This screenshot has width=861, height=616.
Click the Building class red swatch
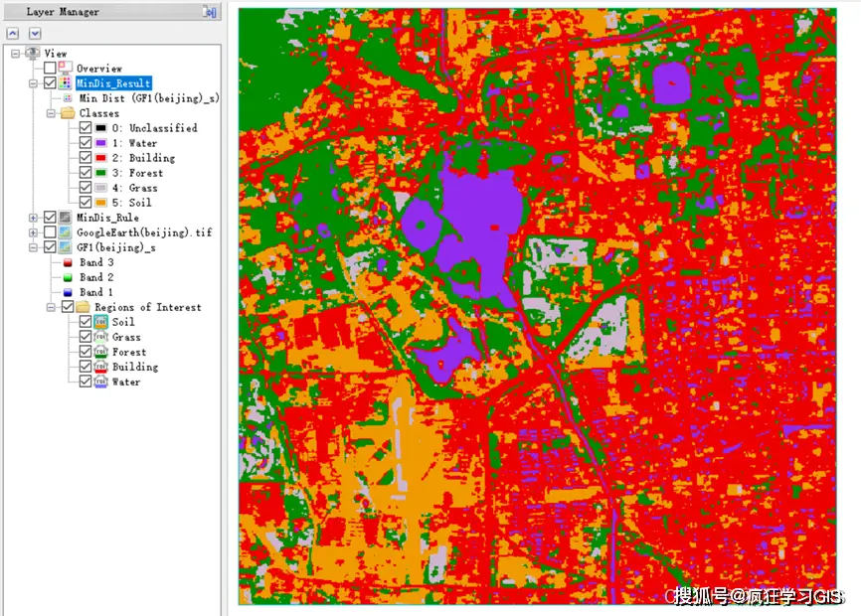click(x=100, y=158)
